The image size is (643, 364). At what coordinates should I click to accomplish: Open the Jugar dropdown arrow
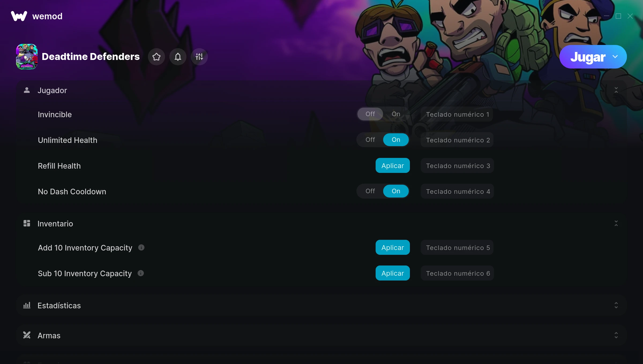tap(615, 57)
